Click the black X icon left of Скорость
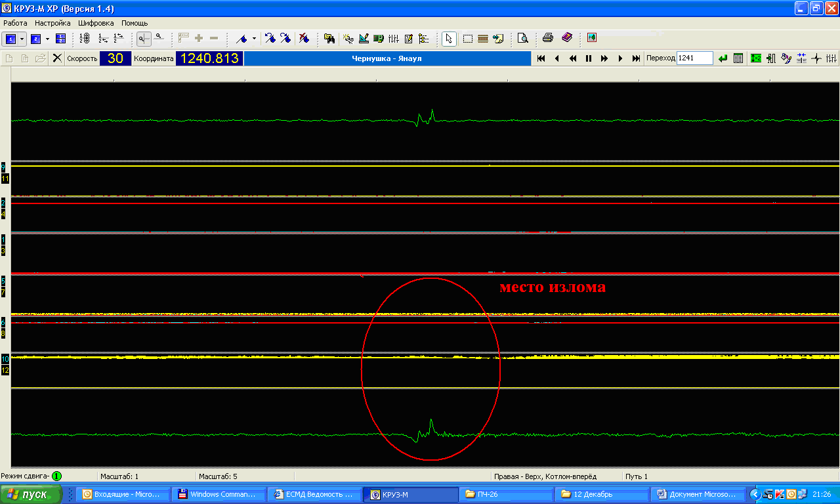 coord(57,58)
